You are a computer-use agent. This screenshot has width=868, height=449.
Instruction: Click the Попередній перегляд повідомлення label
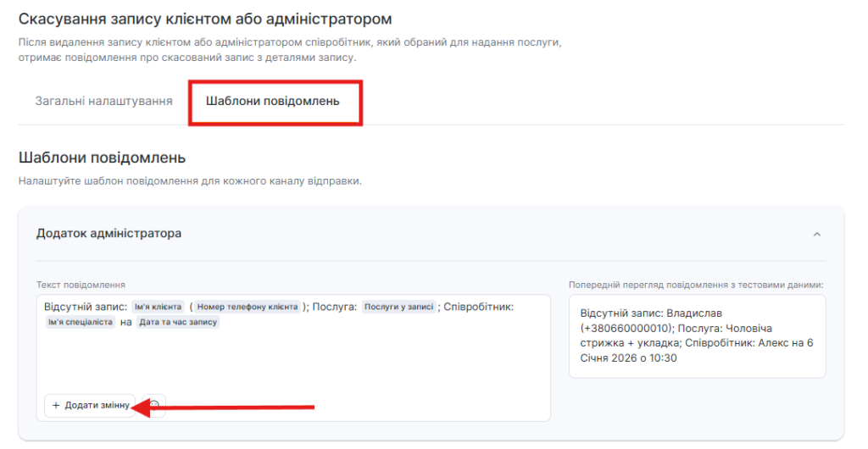[696, 285]
